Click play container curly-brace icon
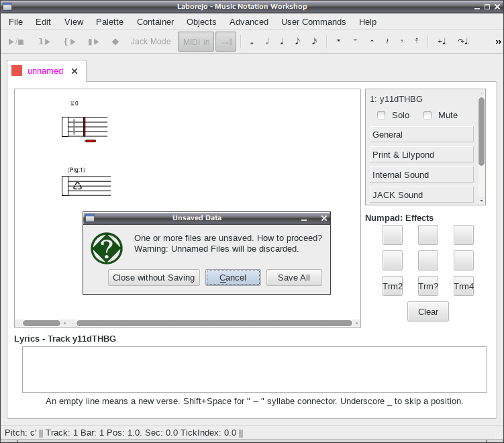 pyautogui.click(x=69, y=42)
